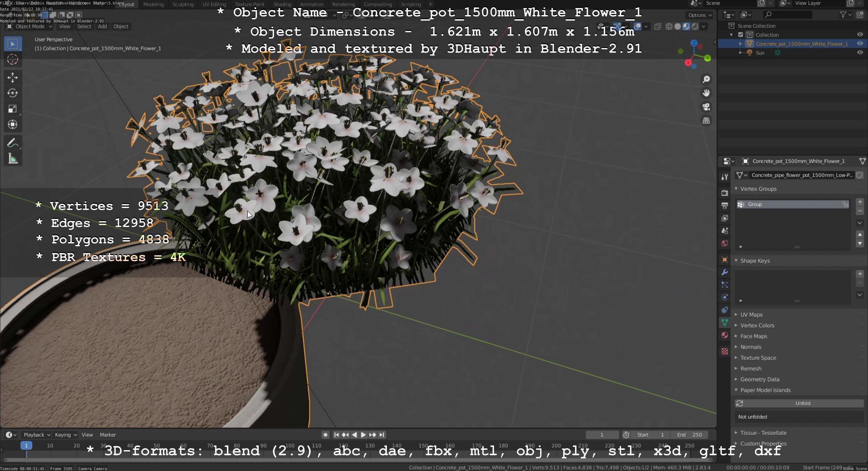Select the Measure ruler tool
Screen dimensions: 868x471
point(13,158)
